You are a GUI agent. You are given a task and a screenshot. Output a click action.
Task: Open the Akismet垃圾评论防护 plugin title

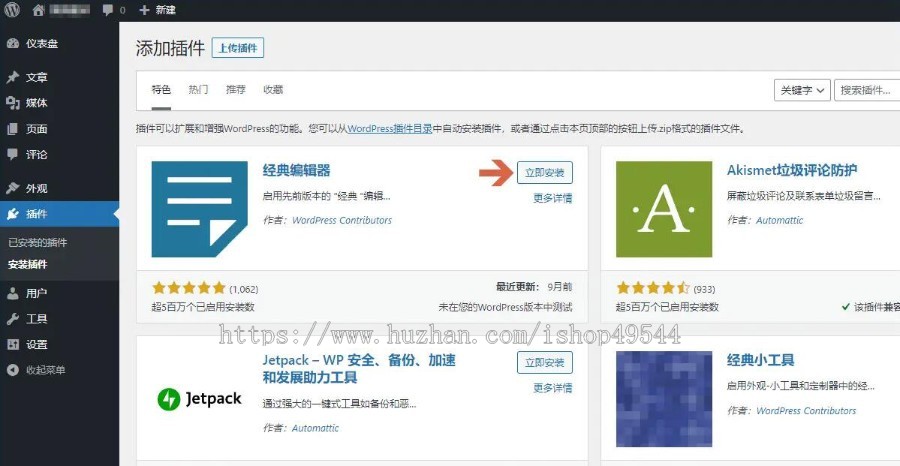(792, 170)
